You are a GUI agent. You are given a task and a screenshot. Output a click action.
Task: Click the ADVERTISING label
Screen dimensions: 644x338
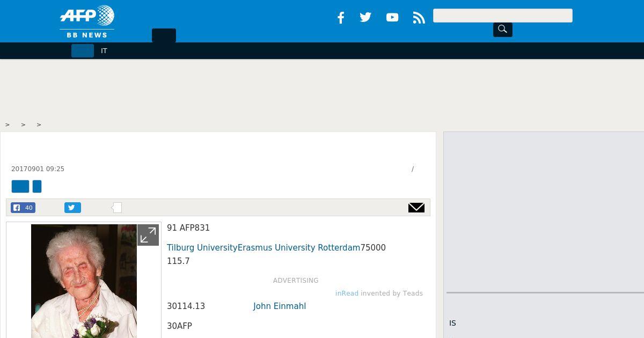(x=296, y=281)
